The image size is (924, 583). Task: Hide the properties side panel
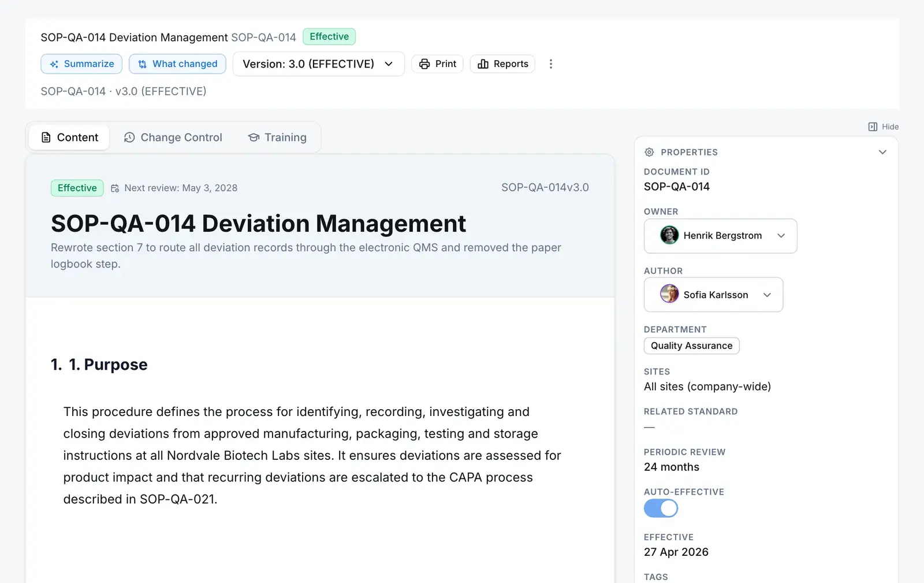pos(884,127)
